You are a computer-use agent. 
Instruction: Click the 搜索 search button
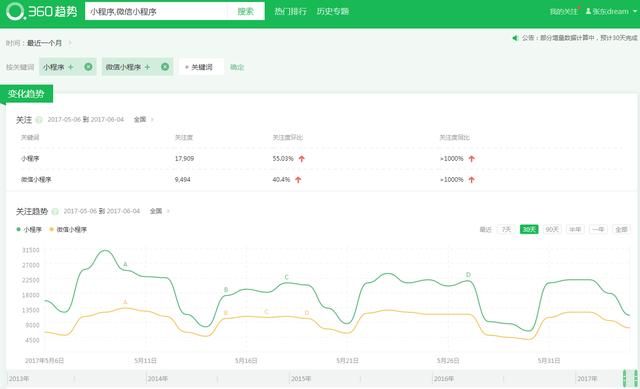[x=246, y=11]
